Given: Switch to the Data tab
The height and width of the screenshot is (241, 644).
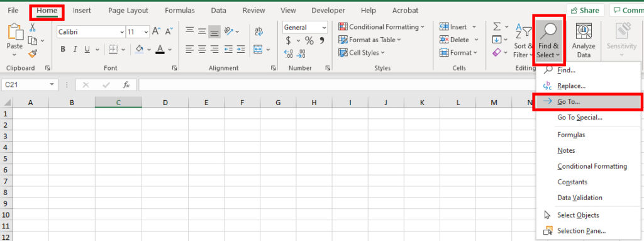Looking at the screenshot, I should pos(218,11).
